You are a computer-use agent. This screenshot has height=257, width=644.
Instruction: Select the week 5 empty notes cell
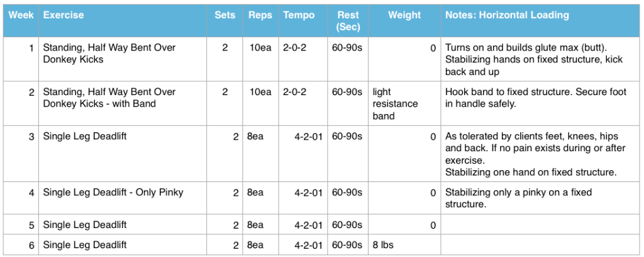pyautogui.click(x=541, y=224)
